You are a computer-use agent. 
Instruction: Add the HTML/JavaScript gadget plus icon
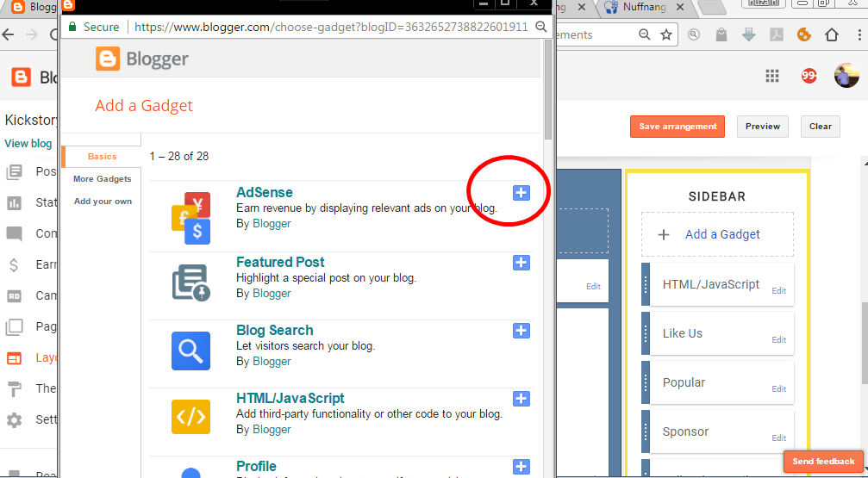521,398
